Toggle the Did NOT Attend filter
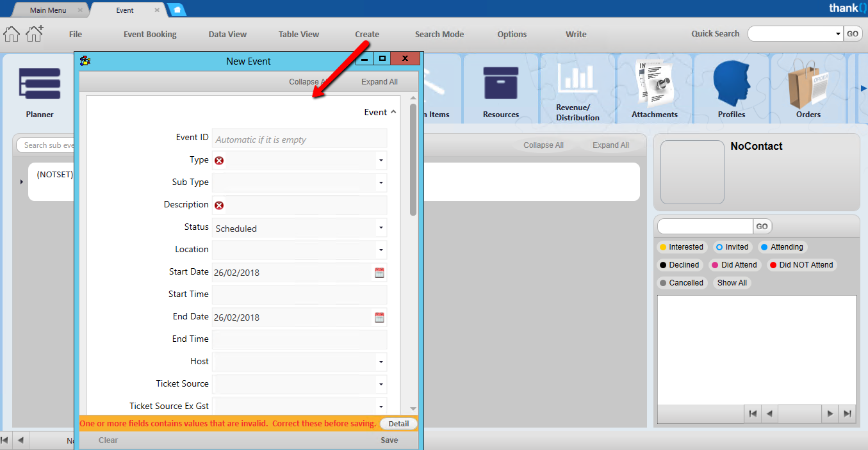 [x=801, y=265]
